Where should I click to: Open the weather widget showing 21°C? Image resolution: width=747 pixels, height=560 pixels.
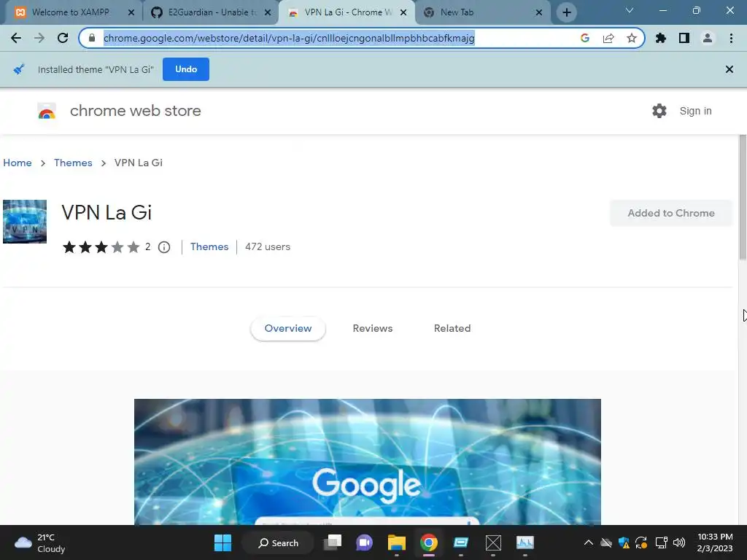pyautogui.click(x=40, y=542)
